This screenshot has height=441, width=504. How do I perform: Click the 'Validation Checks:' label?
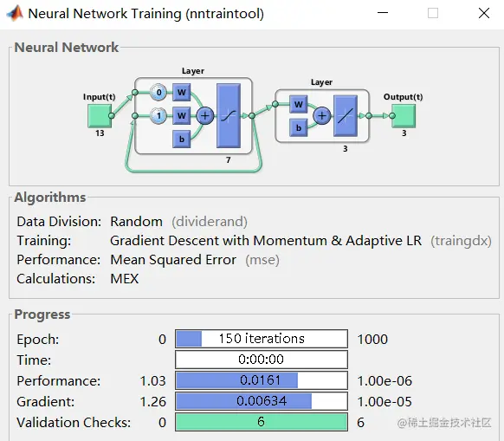pos(74,422)
